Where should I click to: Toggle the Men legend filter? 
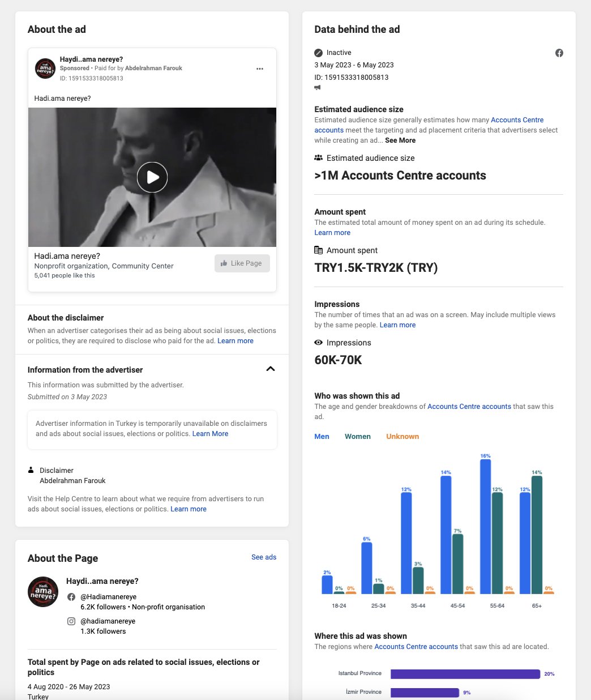[322, 437]
